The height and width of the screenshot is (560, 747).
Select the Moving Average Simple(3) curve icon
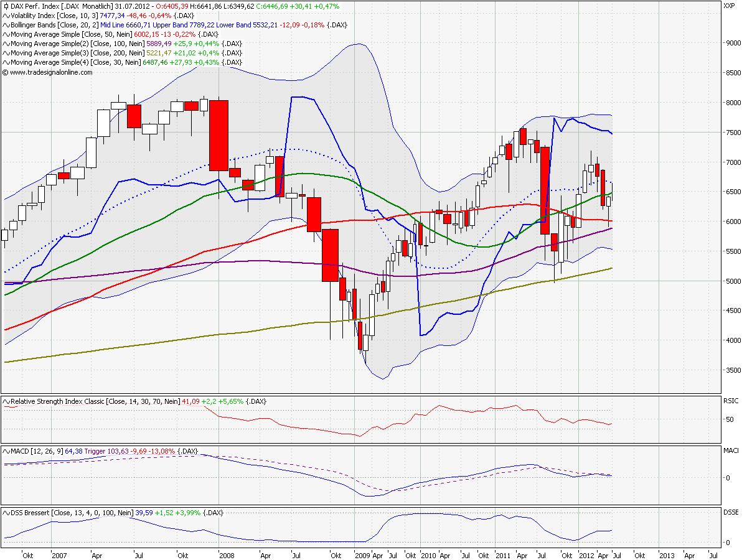6,53
